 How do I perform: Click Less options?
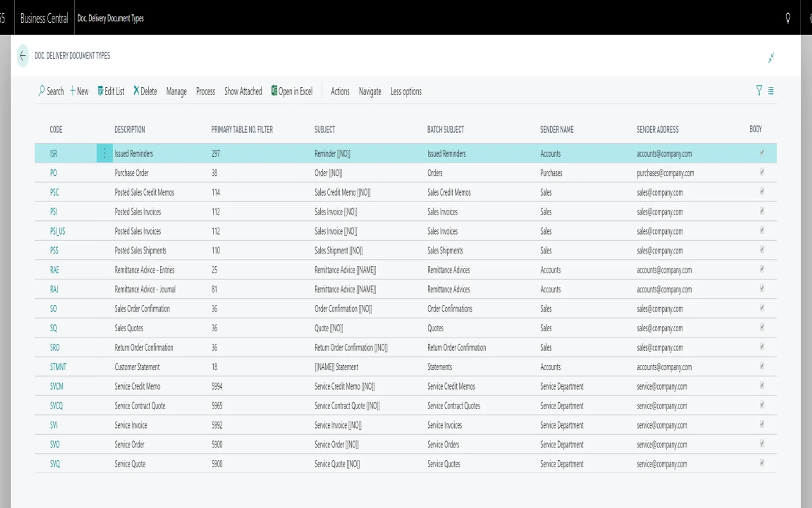406,91
